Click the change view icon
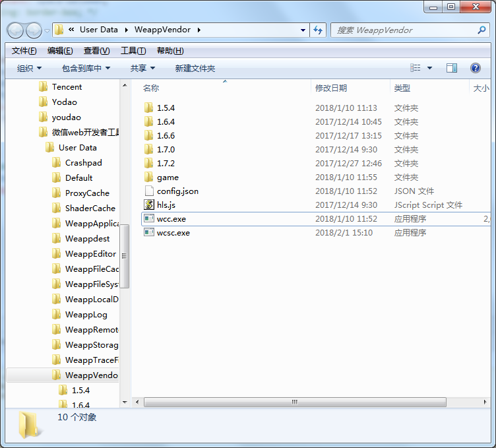This screenshot has height=448, width=496. 416,68
